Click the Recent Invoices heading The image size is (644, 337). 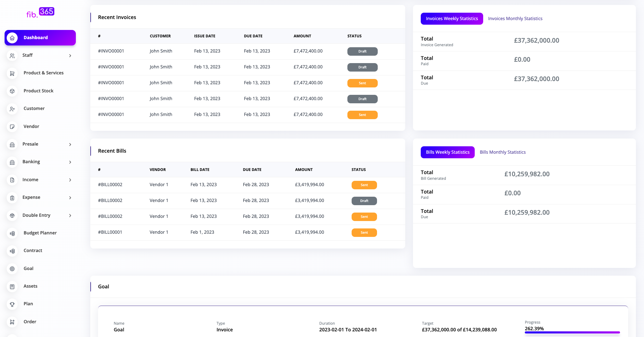(117, 17)
